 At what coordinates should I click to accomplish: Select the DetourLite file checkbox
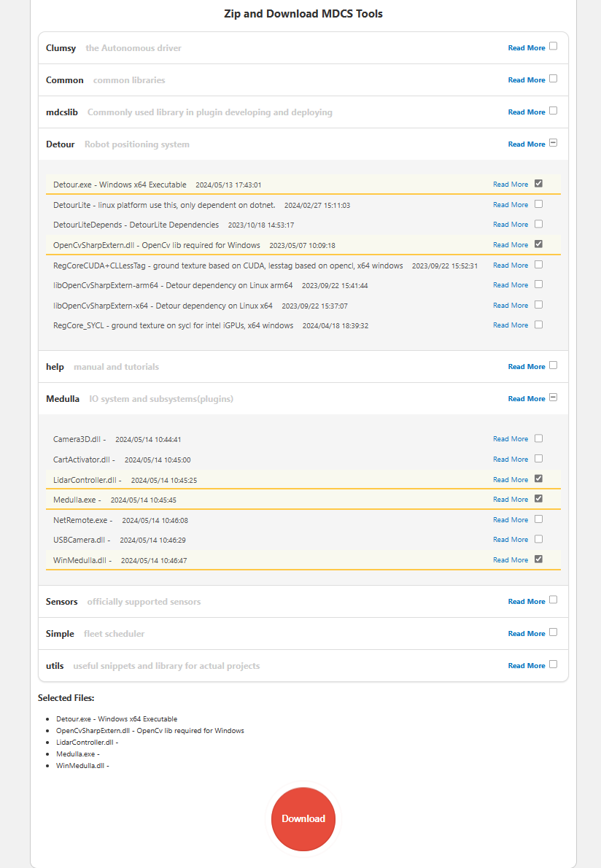point(538,204)
